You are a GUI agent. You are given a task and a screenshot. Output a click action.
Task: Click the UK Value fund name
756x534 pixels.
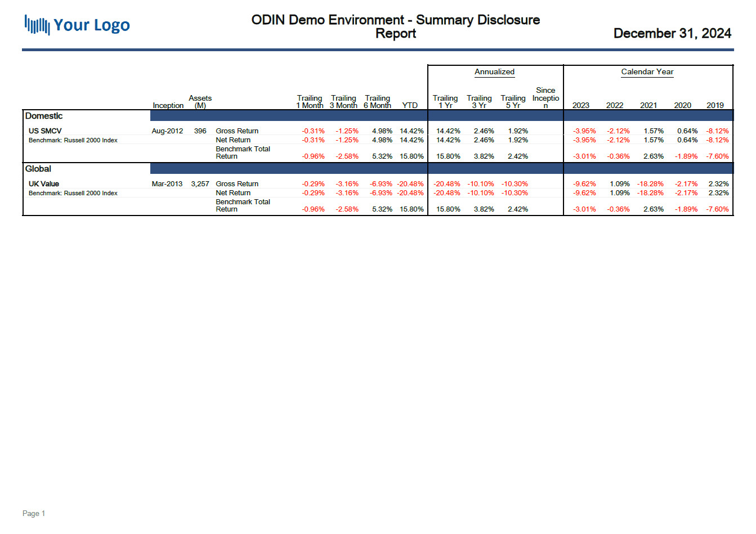tap(44, 184)
